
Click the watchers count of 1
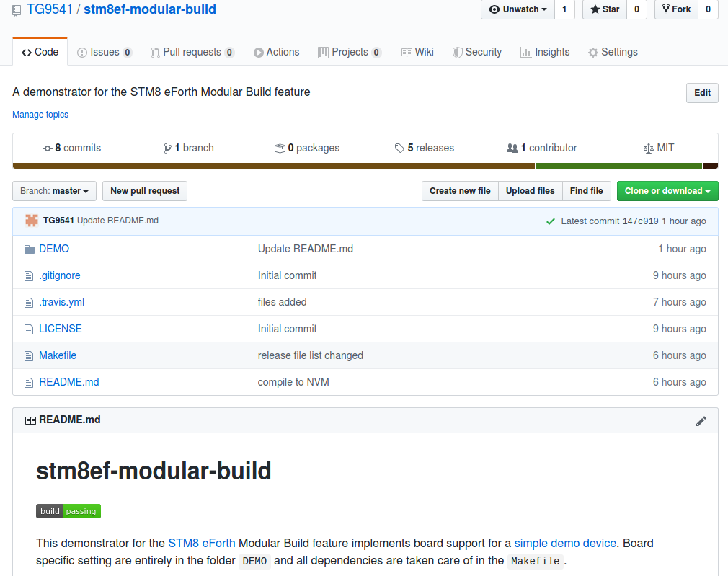[x=564, y=9]
